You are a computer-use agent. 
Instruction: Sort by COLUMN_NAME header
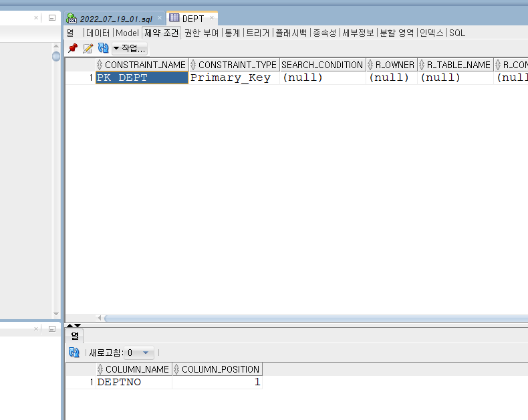[x=134, y=369]
